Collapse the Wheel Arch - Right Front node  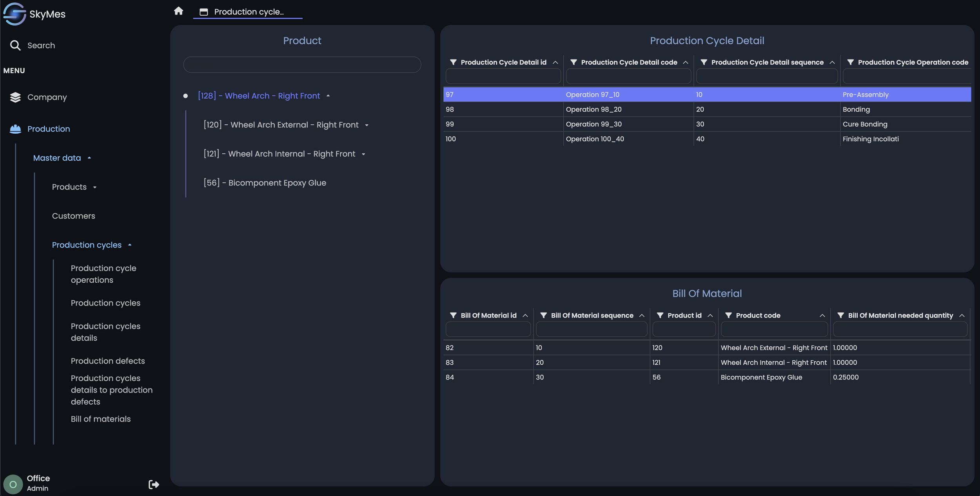pyautogui.click(x=328, y=96)
